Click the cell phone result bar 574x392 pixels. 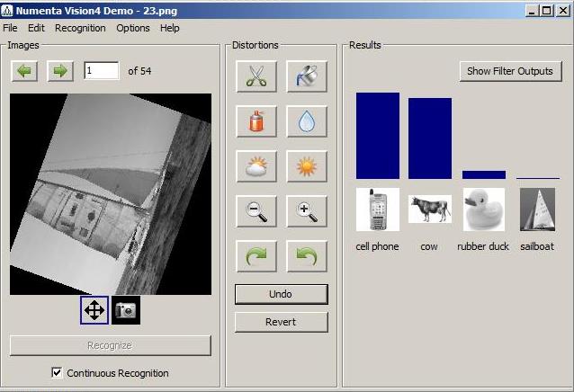tap(378, 136)
